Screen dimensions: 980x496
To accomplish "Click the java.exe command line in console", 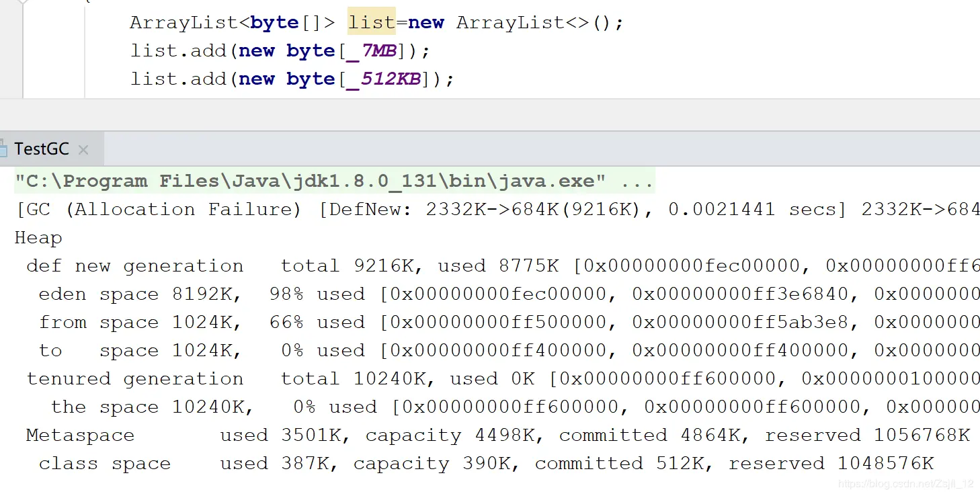I will click(x=334, y=181).
